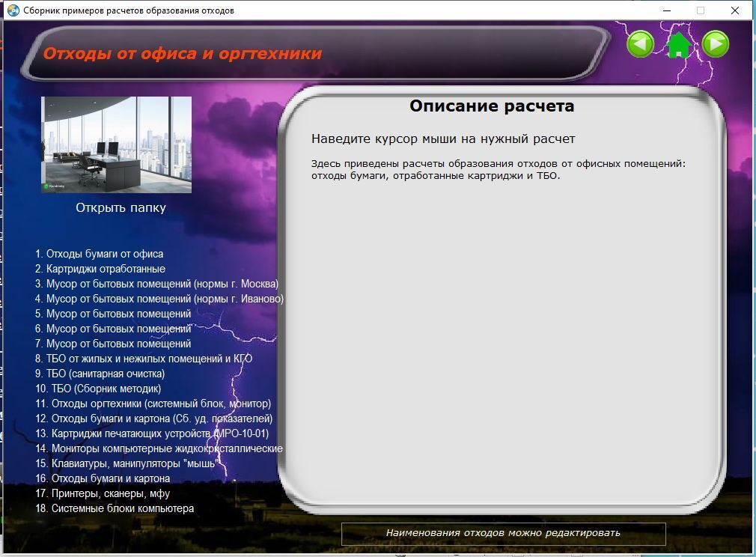The height and width of the screenshot is (557, 756).
Task: Go to the green home icon
Action: 678,45
